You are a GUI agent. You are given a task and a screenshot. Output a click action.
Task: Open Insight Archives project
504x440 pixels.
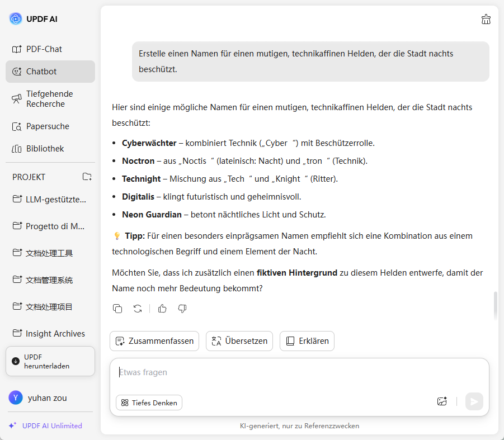tap(55, 334)
